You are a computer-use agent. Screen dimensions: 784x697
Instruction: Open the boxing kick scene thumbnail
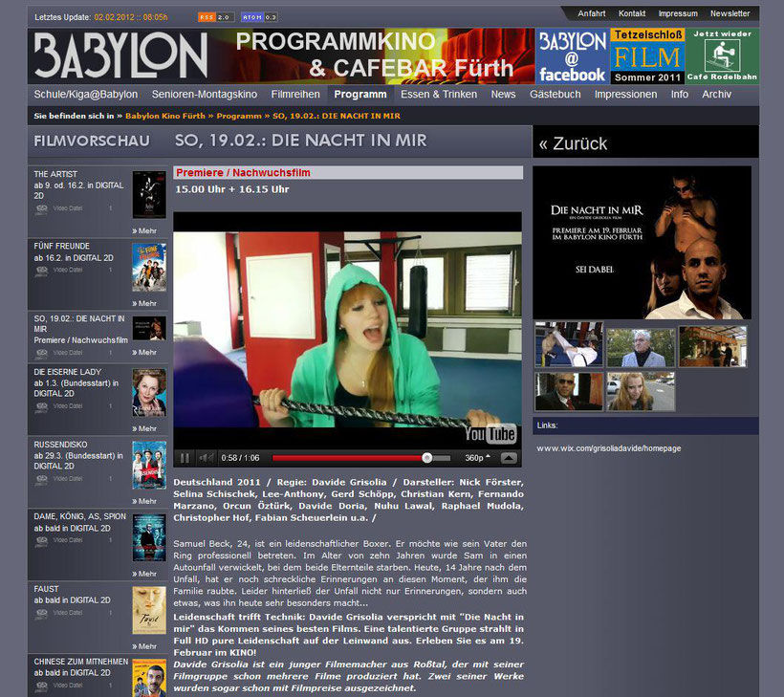(x=569, y=345)
